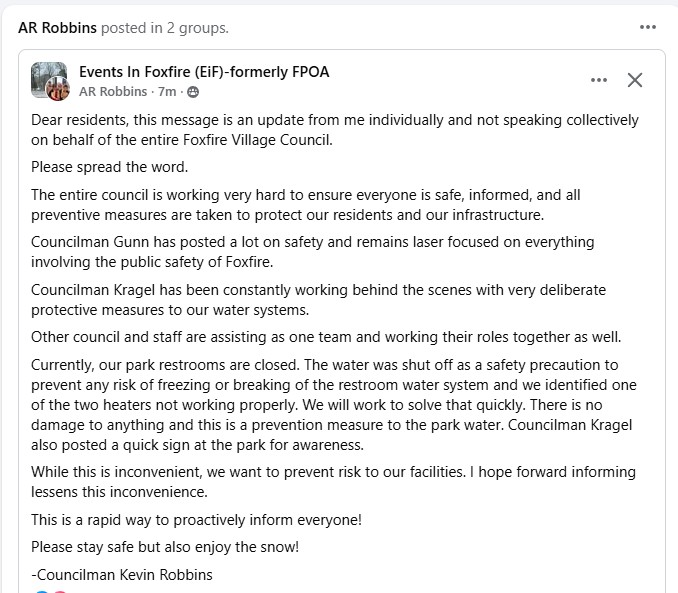Screen dimensions: 678x593
Task: Click the "Dear residents" opening paragraph
Action: pyautogui.click(x=334, y=130)
